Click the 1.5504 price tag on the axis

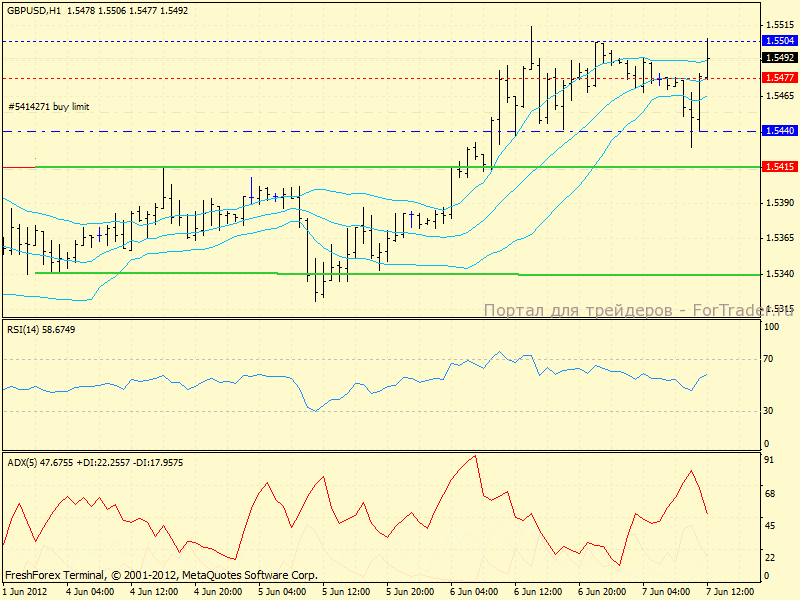[x=779, y=41]
